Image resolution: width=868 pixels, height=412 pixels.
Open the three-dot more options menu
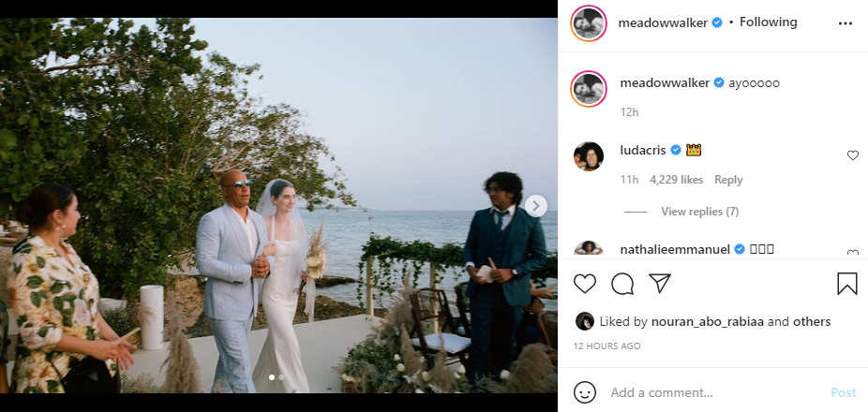pos(846,22)
